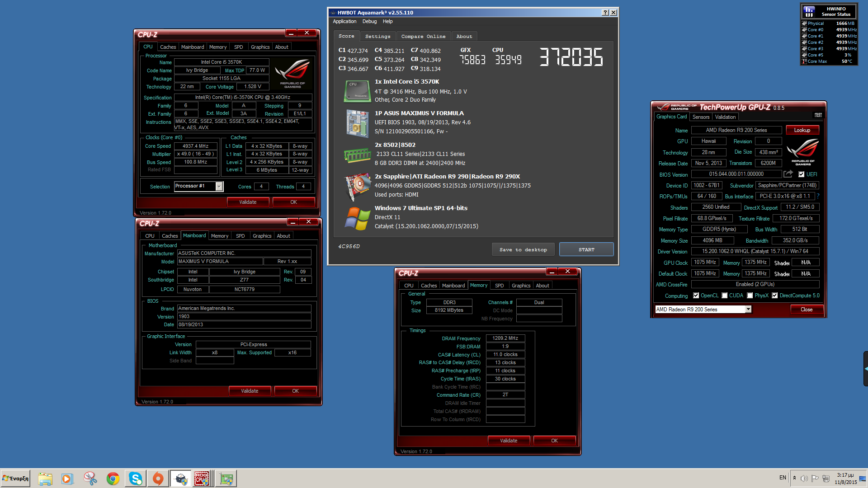Click the Windows logo icon in Aquamark
The image size is (868, 488).
point(357,218)
